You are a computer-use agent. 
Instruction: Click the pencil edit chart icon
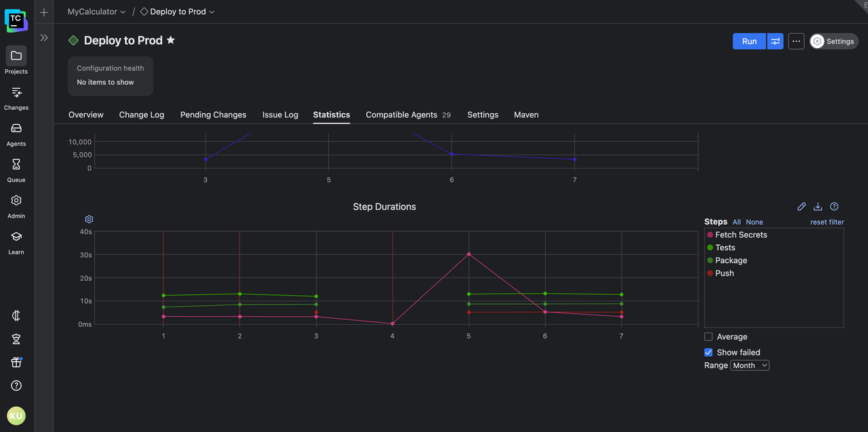(802, 207)
